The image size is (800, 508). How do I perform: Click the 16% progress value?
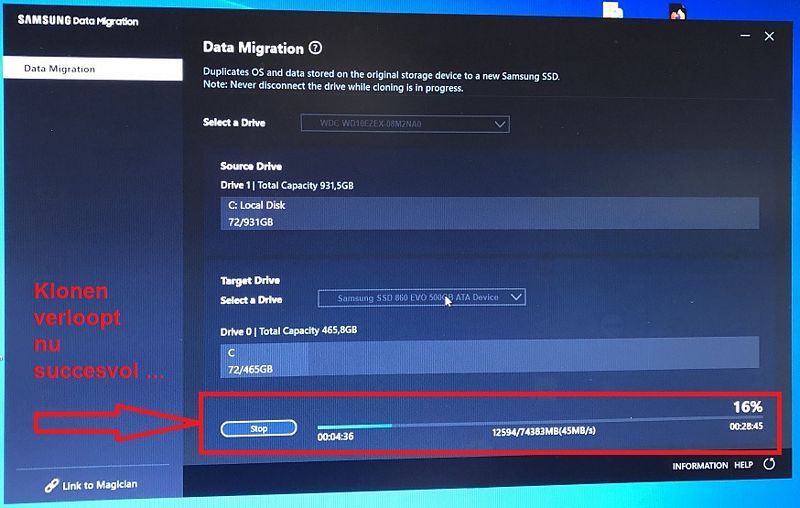[747, 407]
